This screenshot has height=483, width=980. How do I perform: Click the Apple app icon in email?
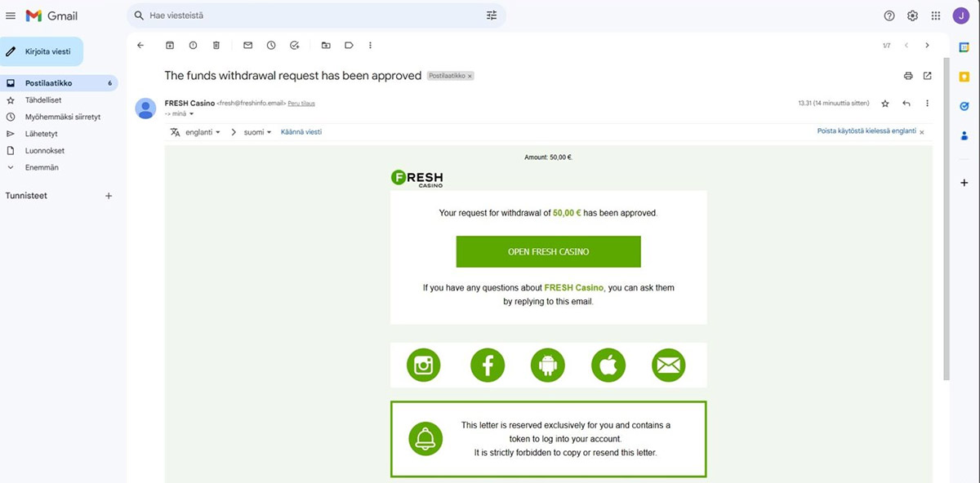608,365
